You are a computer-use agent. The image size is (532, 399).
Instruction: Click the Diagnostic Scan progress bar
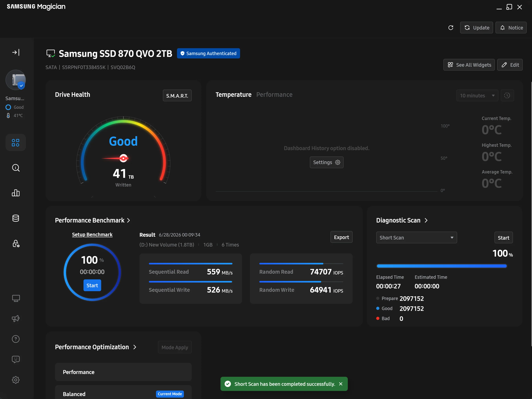442,266
